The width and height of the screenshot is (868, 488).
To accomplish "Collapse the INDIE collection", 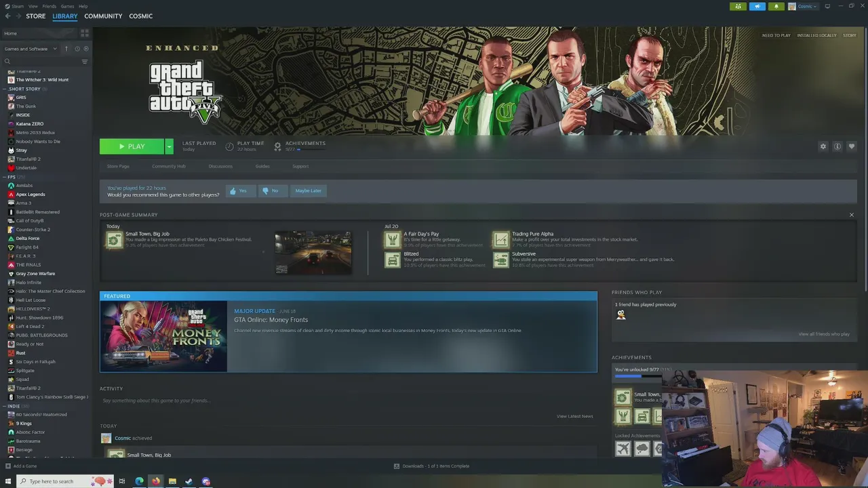I will [x=5, y=406].
